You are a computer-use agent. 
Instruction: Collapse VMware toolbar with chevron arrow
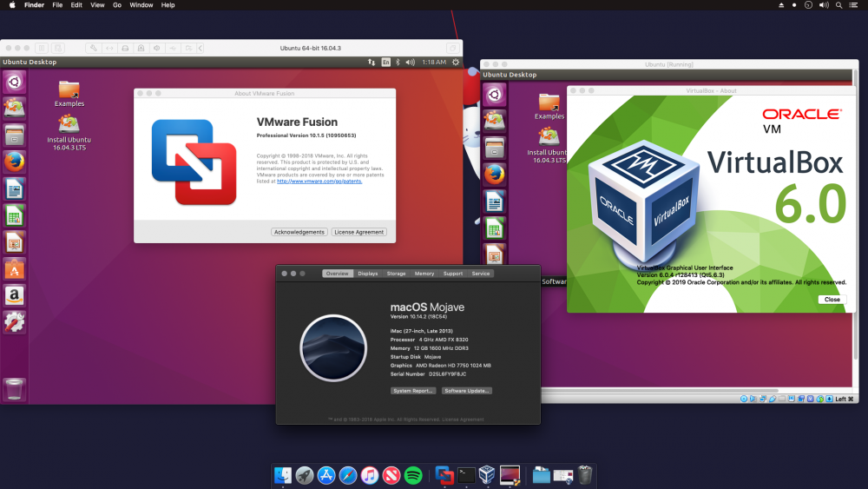(201, 48)
